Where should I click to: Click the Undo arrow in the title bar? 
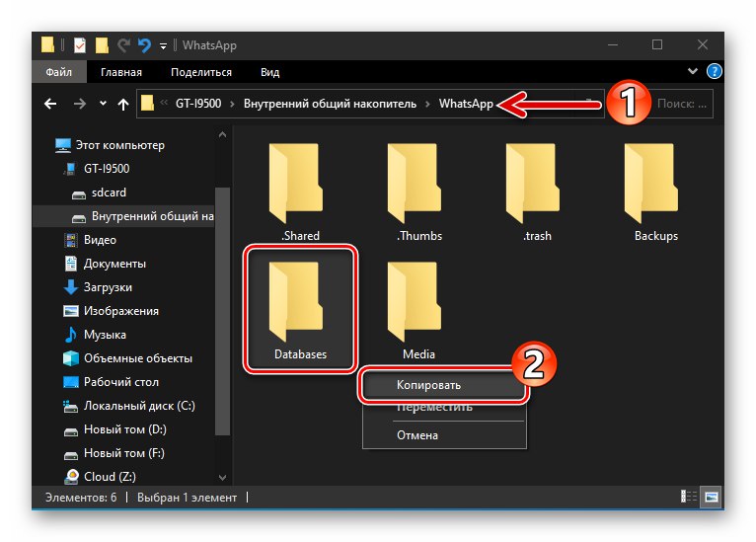pos(144,45)
